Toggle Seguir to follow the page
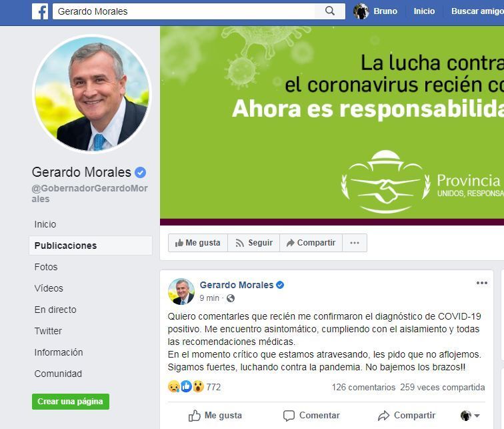 point(253,243)
